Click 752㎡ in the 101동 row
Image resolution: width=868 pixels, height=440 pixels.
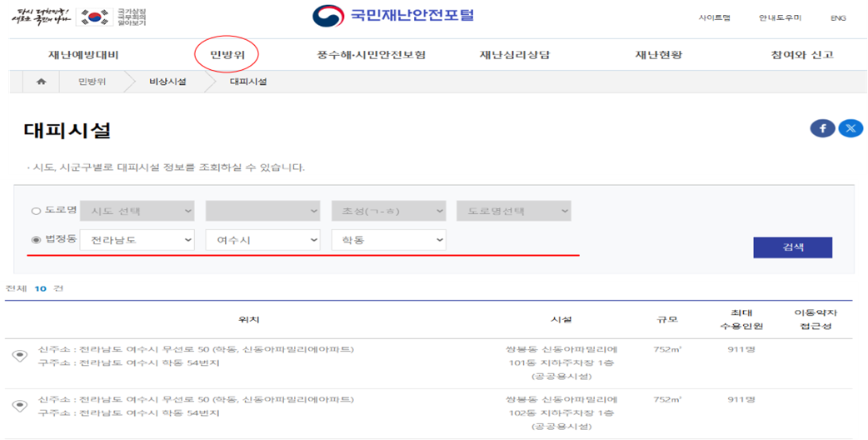coord(667,349)
